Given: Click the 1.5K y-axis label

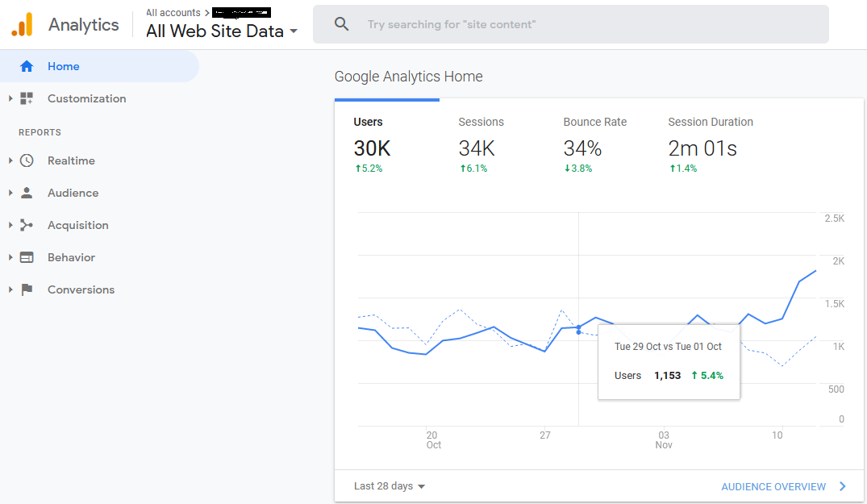Looking at the screenshot, I should [x=835, y=304].
